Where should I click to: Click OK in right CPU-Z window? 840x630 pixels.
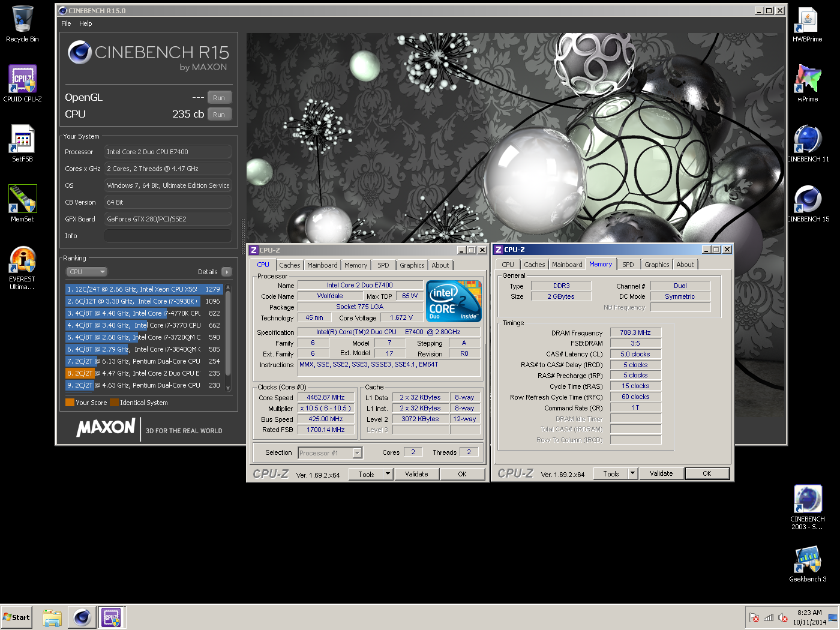707,473
